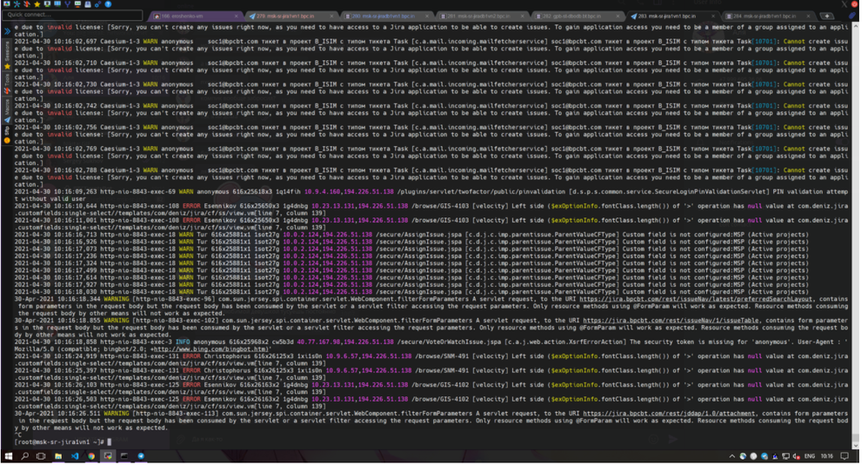Open the Tools icon in top toolbar
Screen dimensions: 868x465
click(x=27, y=3)
